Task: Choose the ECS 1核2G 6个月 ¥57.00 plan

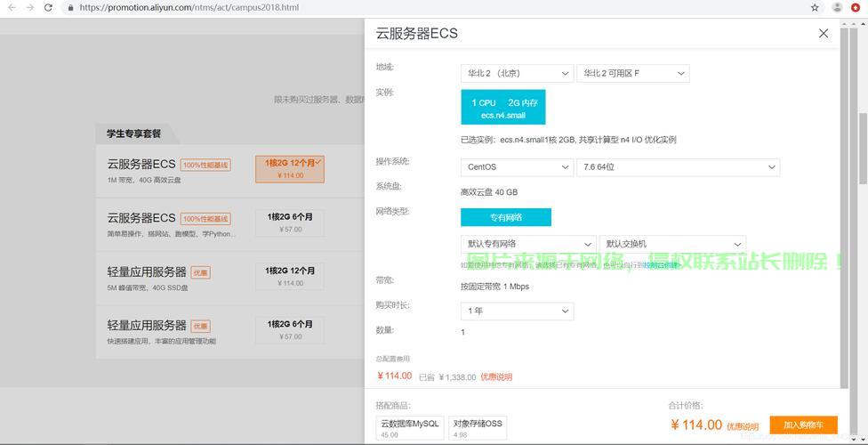Action: tap(290, 222)
